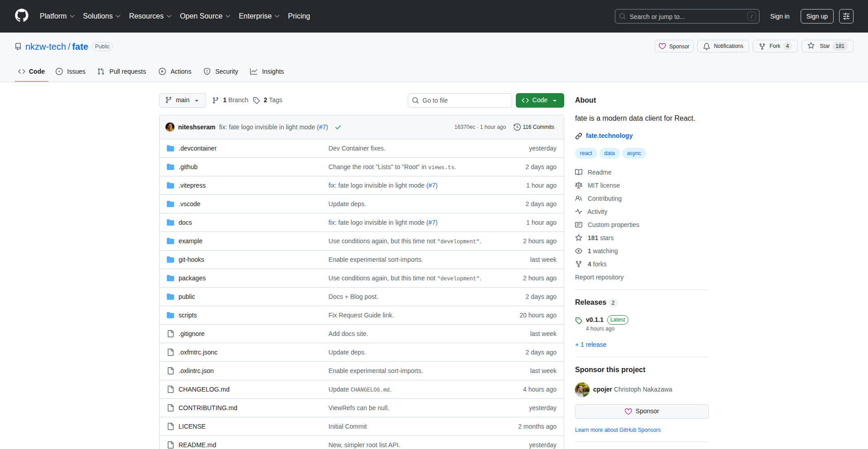
Task: Expand the main branch dropdown
Action: [x=182, y=100]
